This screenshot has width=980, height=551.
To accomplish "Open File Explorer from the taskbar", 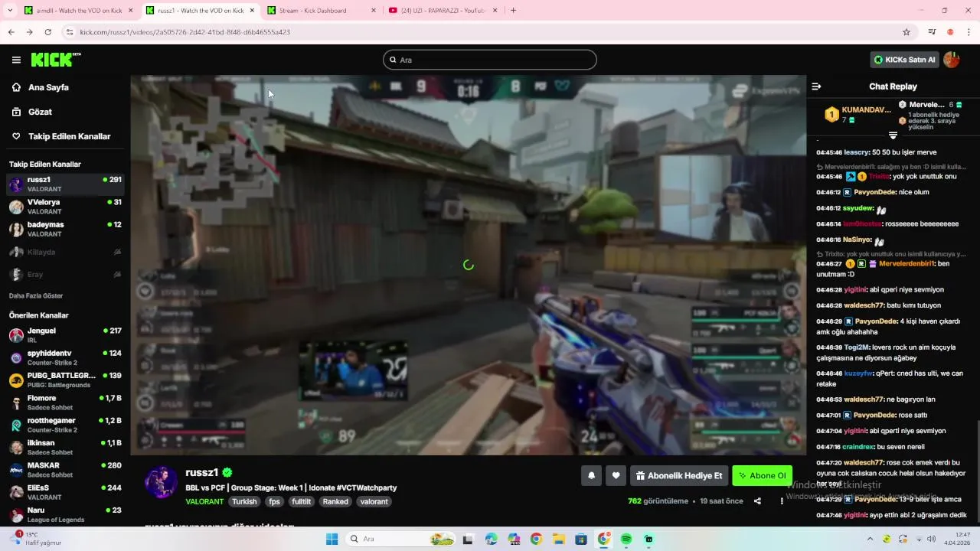I will click(559, 540).
